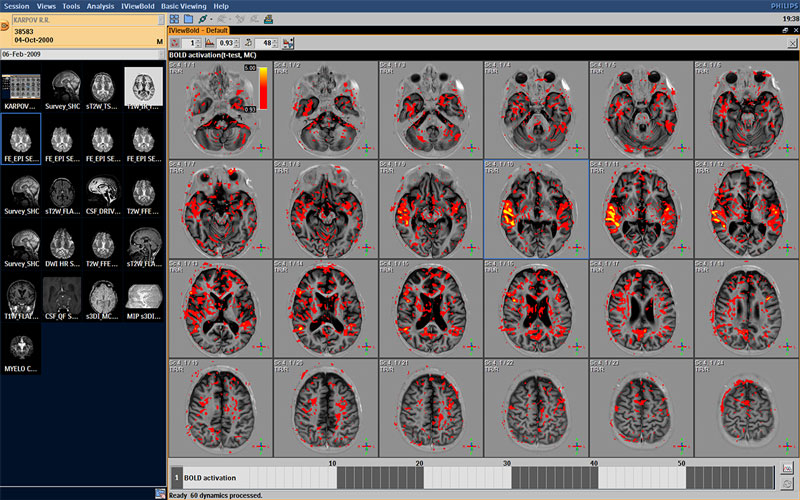Click the first icon in IViewBold toolbar
Viewport: 800px width, 500px height.
tap(176, 43)
